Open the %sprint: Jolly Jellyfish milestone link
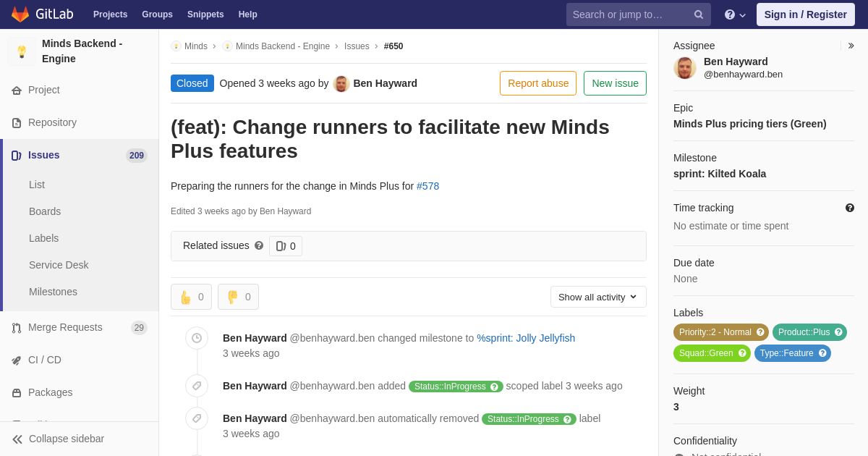Screen dimensions: 868x456 coord(526,338)
